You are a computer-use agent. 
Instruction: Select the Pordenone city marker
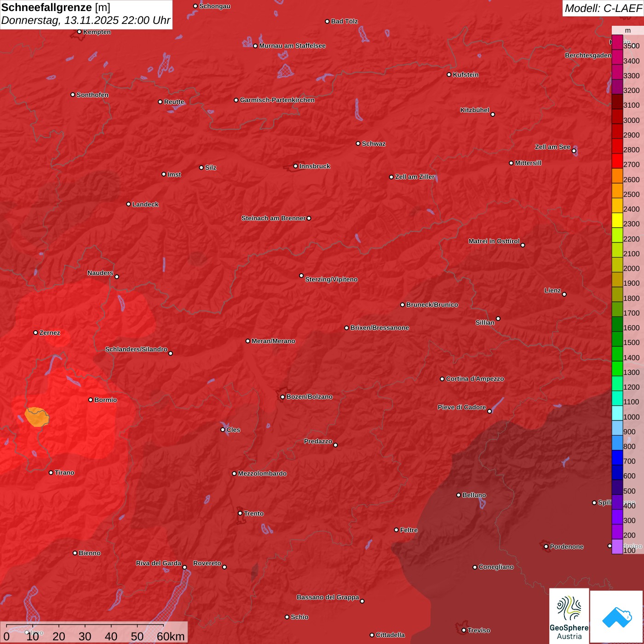tap(546, 546)
